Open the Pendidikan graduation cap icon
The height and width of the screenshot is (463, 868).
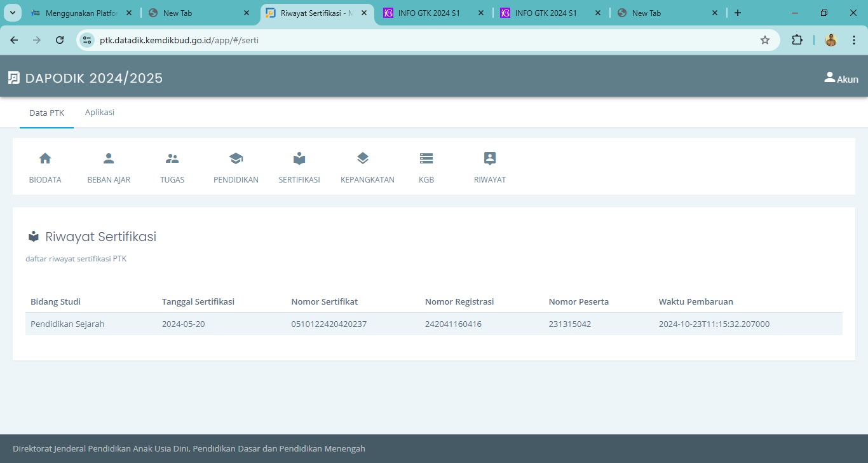tap(236, 159)
